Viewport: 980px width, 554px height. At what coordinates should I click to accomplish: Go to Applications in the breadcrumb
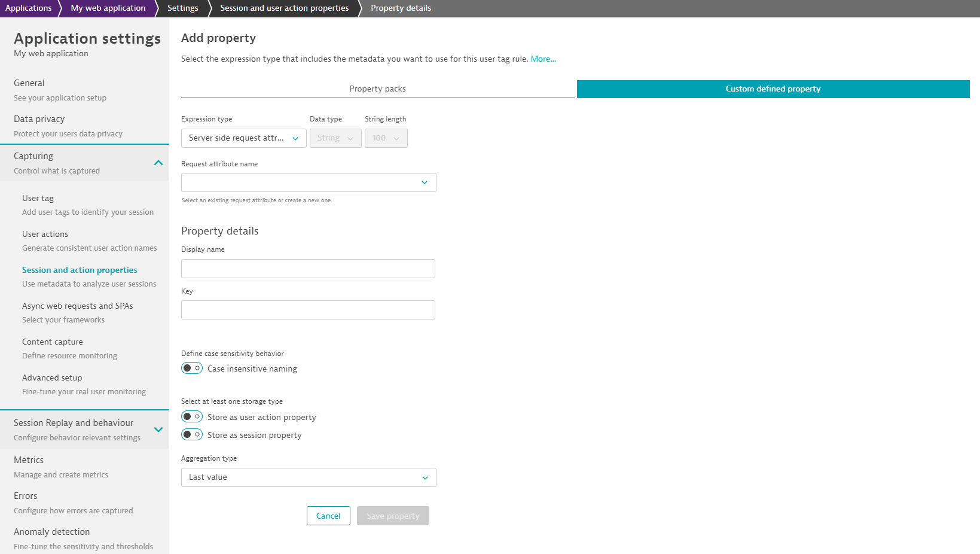pyautogui.click(x=28, y=8)
